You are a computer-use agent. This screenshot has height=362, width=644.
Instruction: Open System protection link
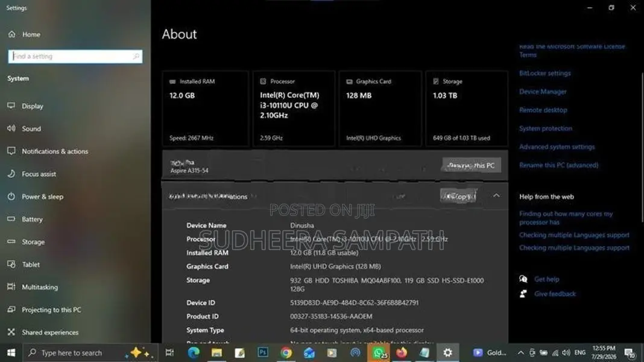tap(546, 128)
